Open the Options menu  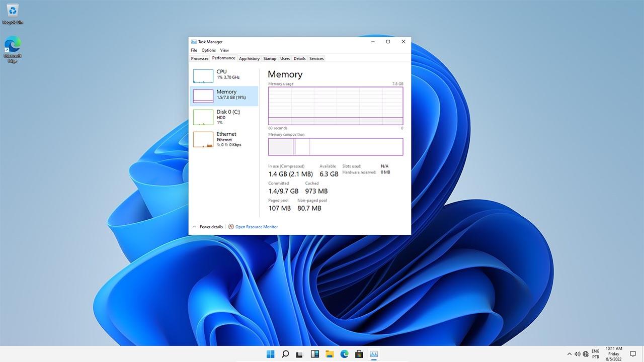click(x=208, y=50)
